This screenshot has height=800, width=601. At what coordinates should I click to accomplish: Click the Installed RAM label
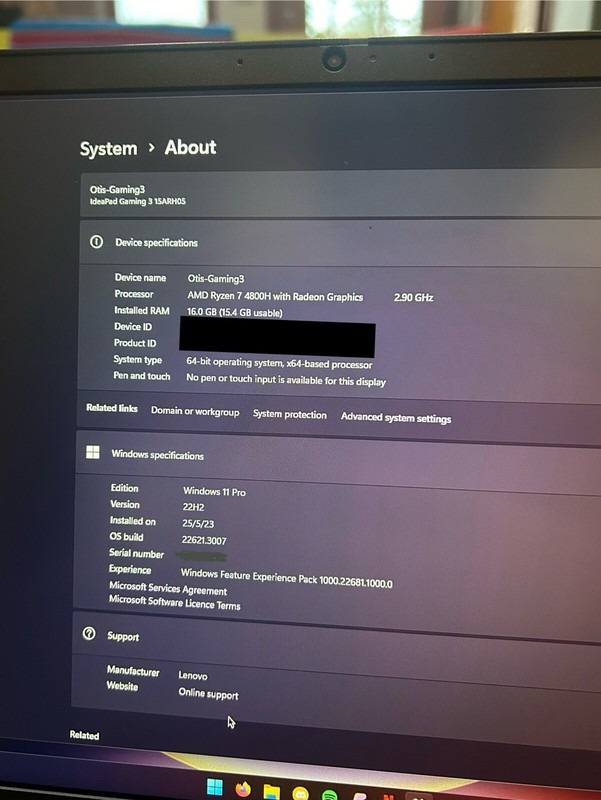pos(142,310)
